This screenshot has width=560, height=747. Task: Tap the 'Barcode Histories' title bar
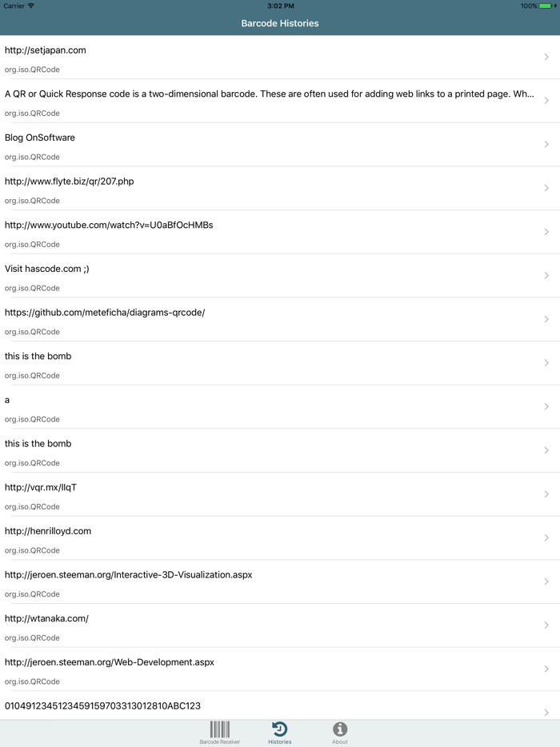279,24
